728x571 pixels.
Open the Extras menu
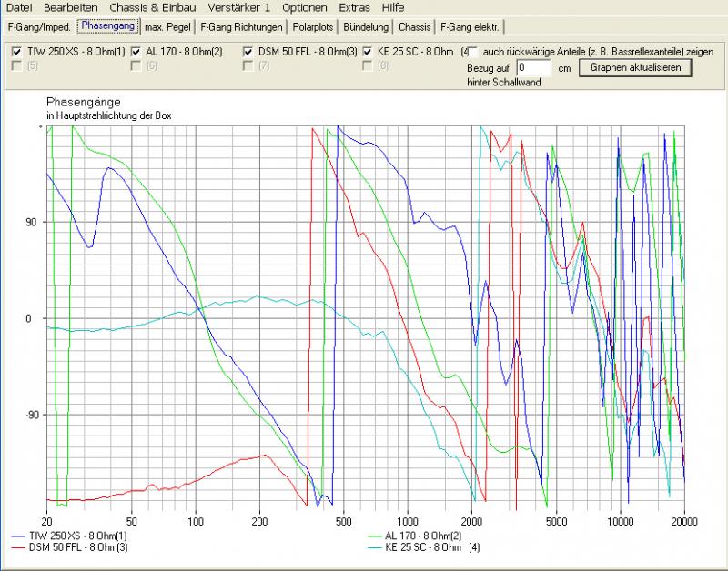pos(354,7)
